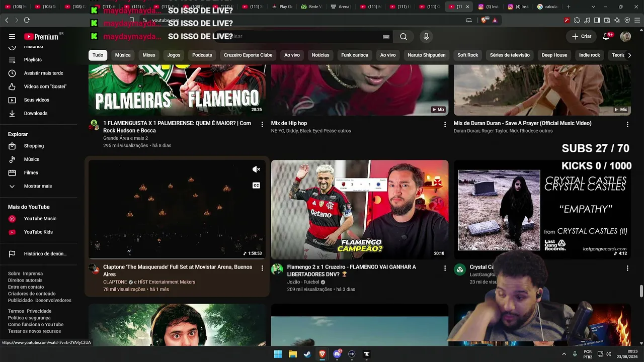Open Claptone 'The Masquerade' video thumbnail

[177, 209]
